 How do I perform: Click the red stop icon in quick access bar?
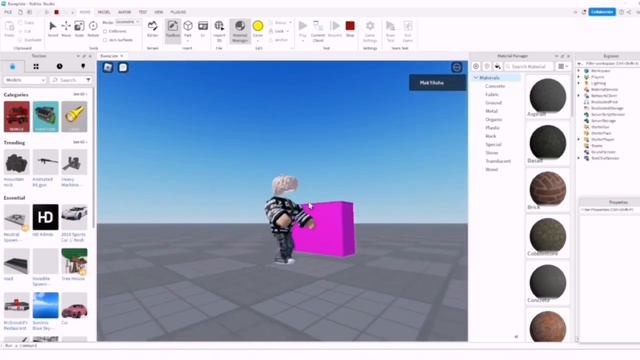click(x=57, y=12)
